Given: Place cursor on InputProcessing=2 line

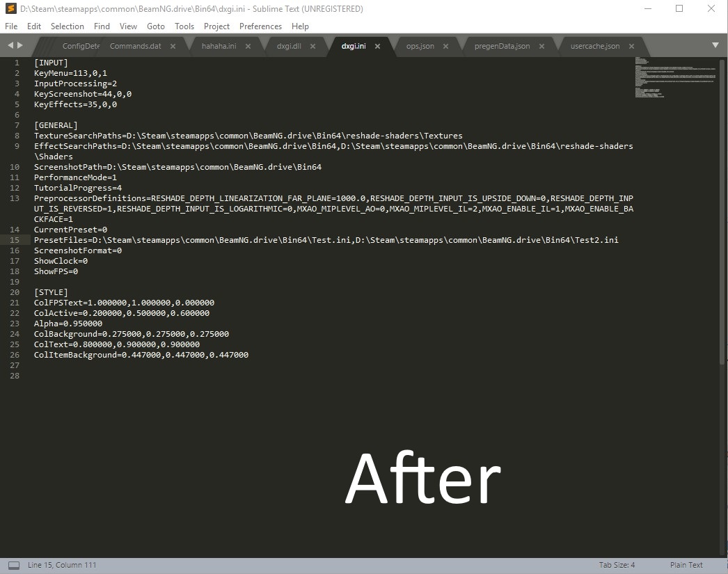Looking at the screenshot, I should [x=75, y=83].
